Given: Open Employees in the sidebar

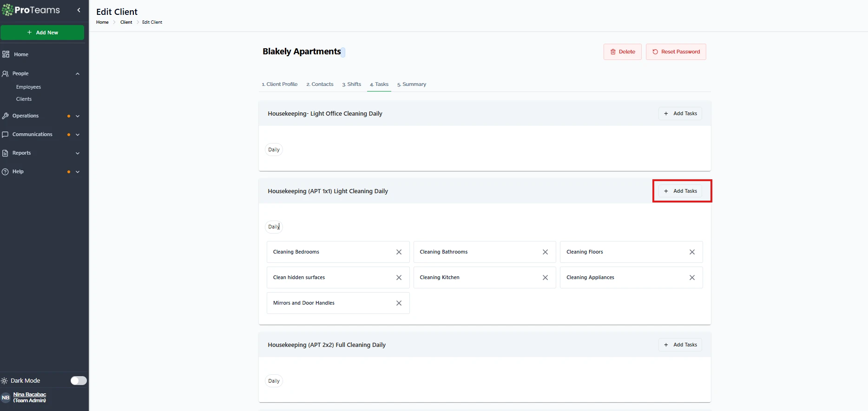Looking at the screenshot, I should tap(28, 87).
